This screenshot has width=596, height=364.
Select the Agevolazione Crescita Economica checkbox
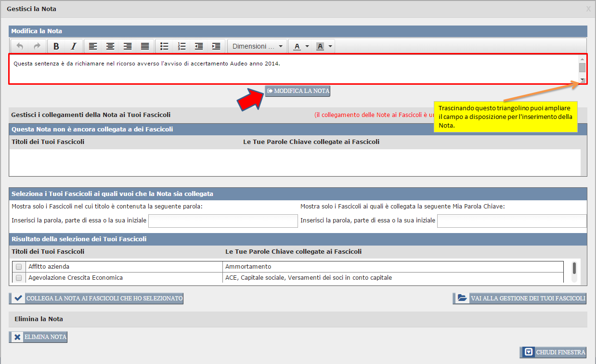pyautogui.click(x=19, y=278)
